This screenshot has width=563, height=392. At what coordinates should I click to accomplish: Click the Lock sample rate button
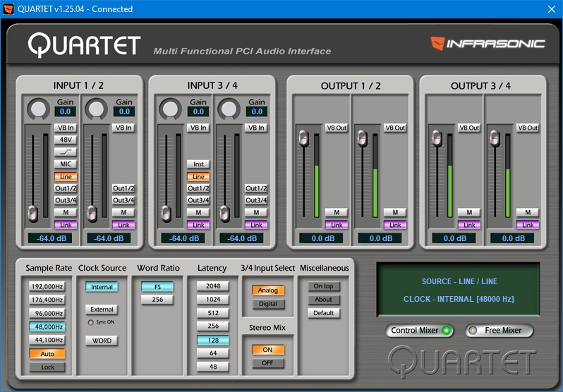point(47,367)
